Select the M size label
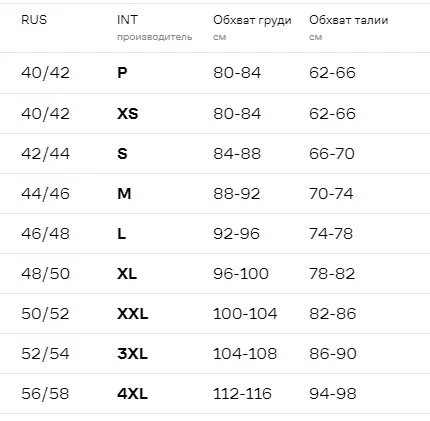Screen dimensions: 430x421 (x=124, y=194)
